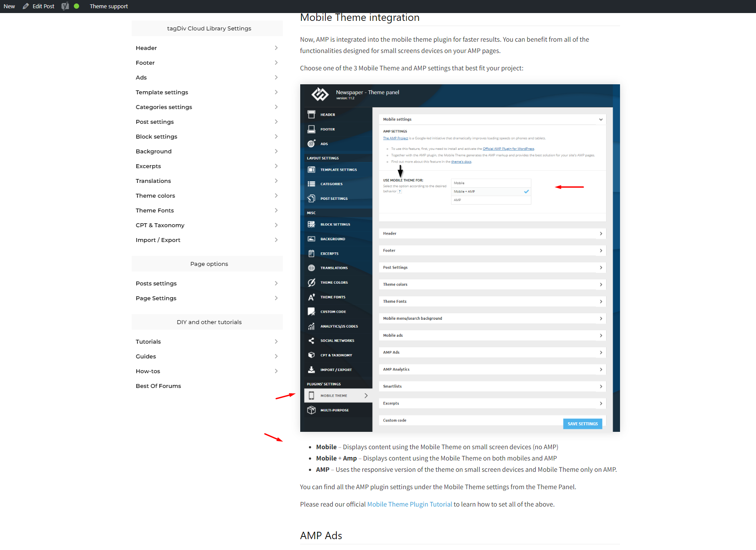Expand Template settings chevron in sidebar
Screen dimensions: 756x550
[276, 92]
